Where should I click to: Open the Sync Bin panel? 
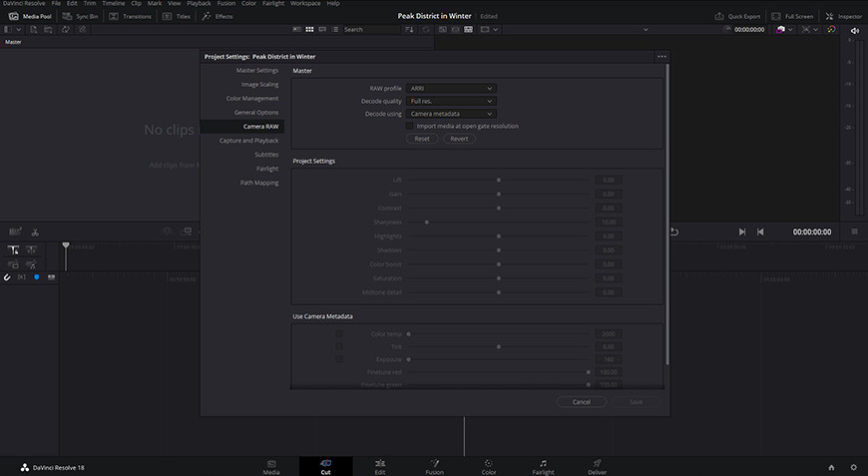pos(80,16)
